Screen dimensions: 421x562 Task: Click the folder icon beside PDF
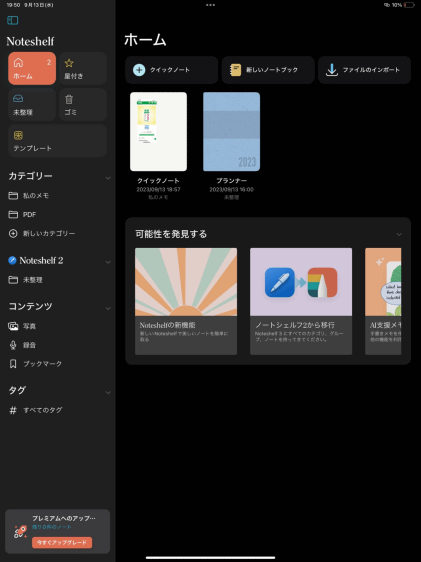point(13,215)
